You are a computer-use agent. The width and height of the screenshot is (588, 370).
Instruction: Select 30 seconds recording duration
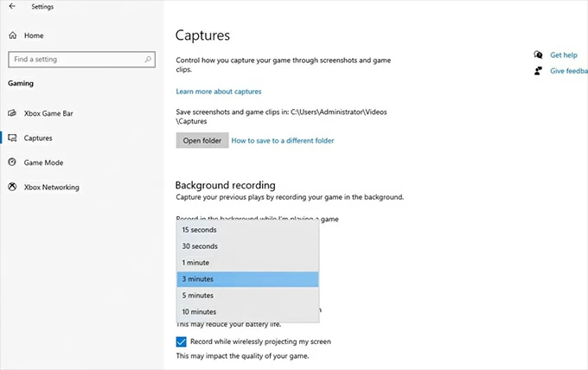tap(248, 246)
